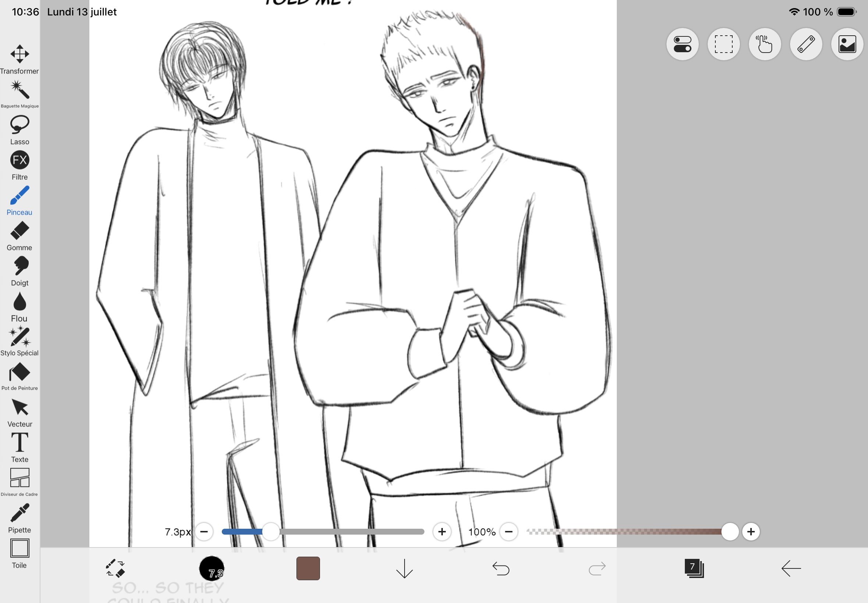Select the Baguette Magique wand tool
The width and height of the screenshot is (868, 603).
tap(19, 94)
